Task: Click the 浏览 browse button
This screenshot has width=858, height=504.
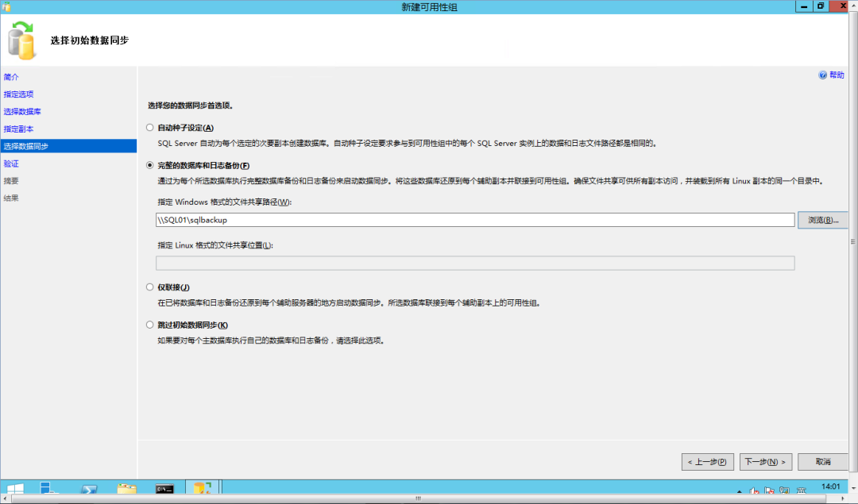Action: (822, 220)
